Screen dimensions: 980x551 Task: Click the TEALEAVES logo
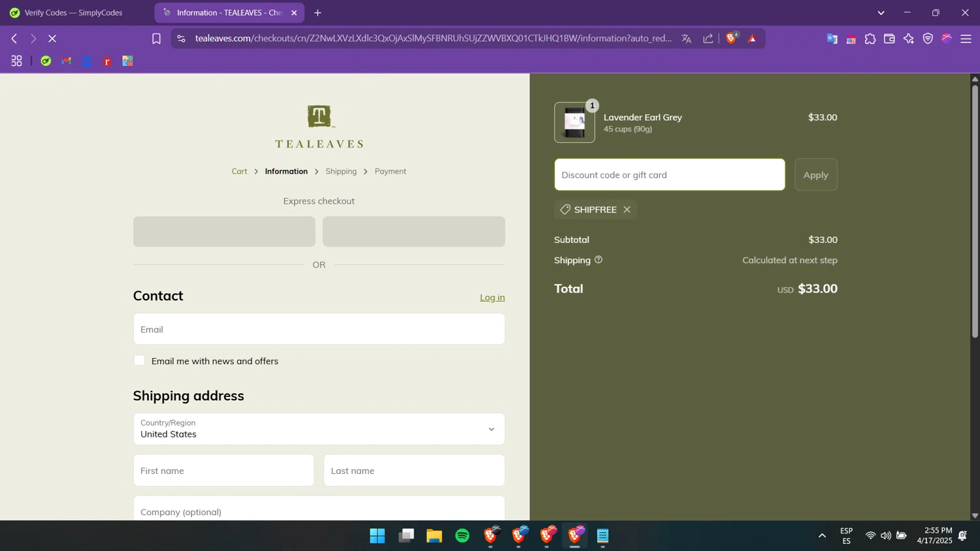pyautogui.click(x=319, y=127)
